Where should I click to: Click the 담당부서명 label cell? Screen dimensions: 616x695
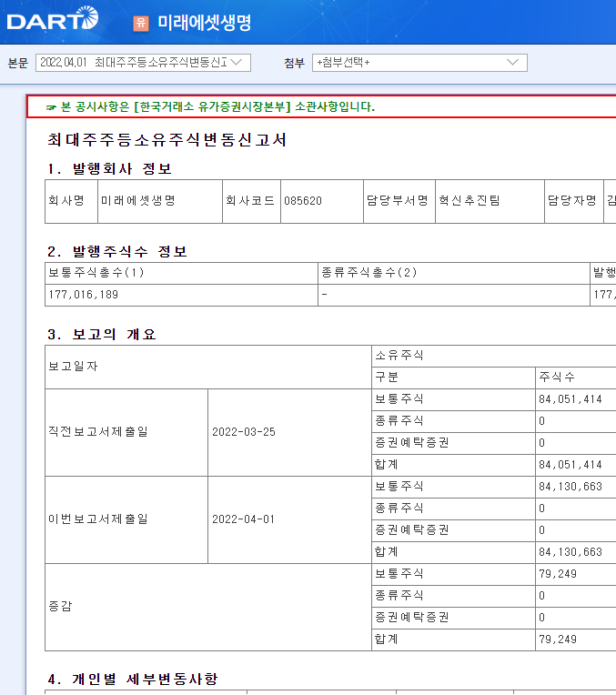(399, 201)
